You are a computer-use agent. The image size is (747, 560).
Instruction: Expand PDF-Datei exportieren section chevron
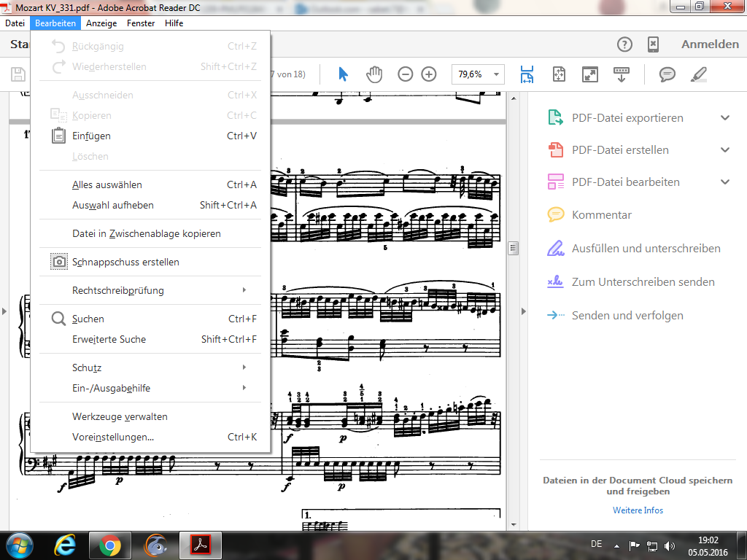click(725, 117)
